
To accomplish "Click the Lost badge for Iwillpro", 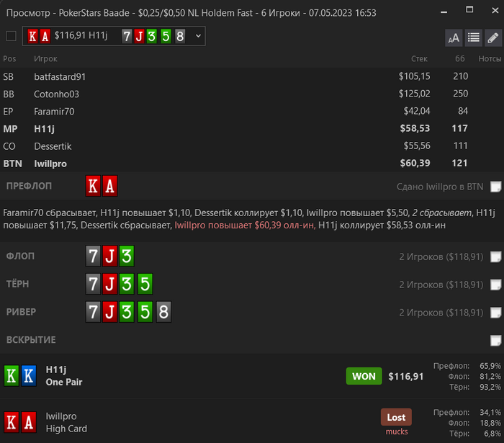I will (x=396, y=417).
